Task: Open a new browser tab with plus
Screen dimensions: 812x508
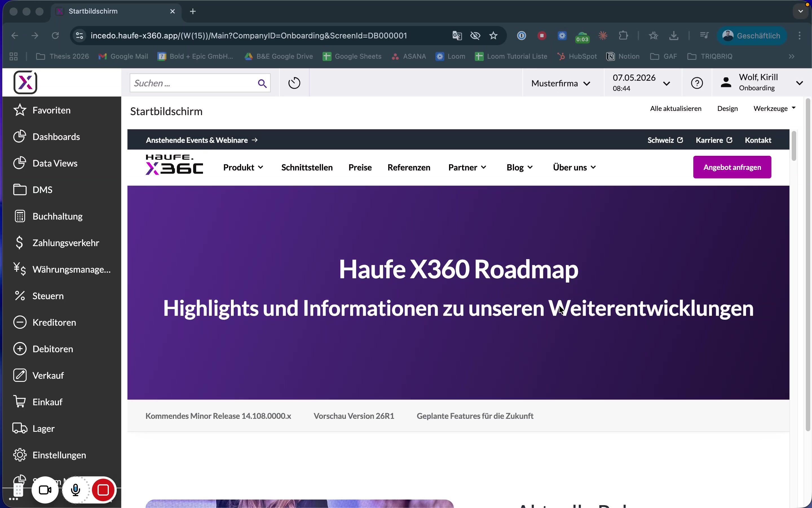Action: pos(193,11)
